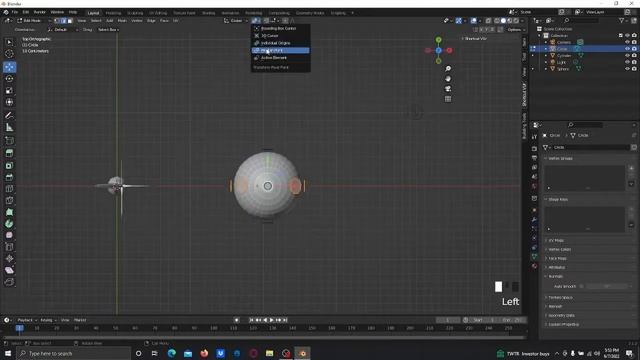
Task: Expand the Geometry Data panel
Action: [561, 316]
